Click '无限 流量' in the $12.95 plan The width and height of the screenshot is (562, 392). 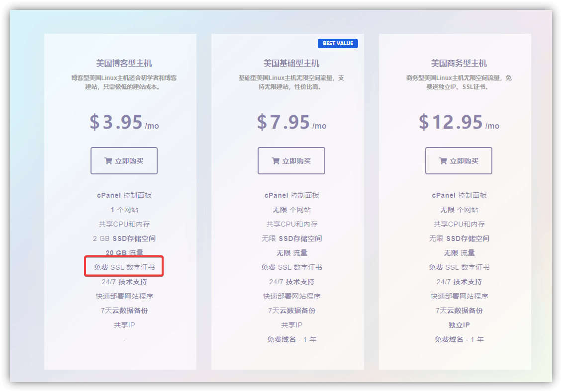(x=459, y=253)
